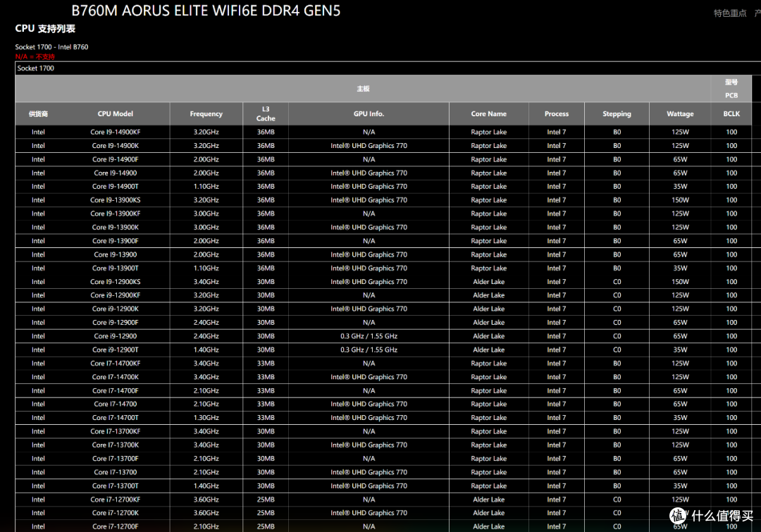Click 3.40GHz frequency in Core I9-12900KS row

[206, 282]
